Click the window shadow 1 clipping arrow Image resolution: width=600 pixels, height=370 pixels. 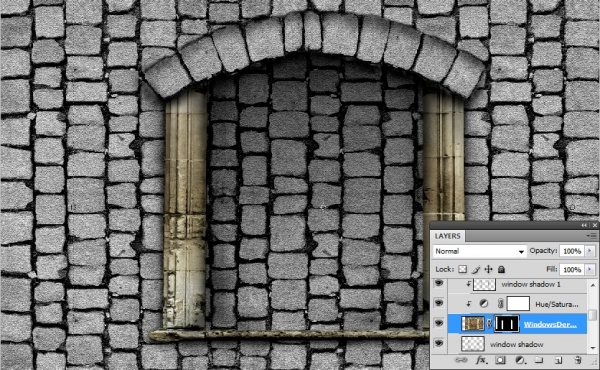(x=468, y=284)
